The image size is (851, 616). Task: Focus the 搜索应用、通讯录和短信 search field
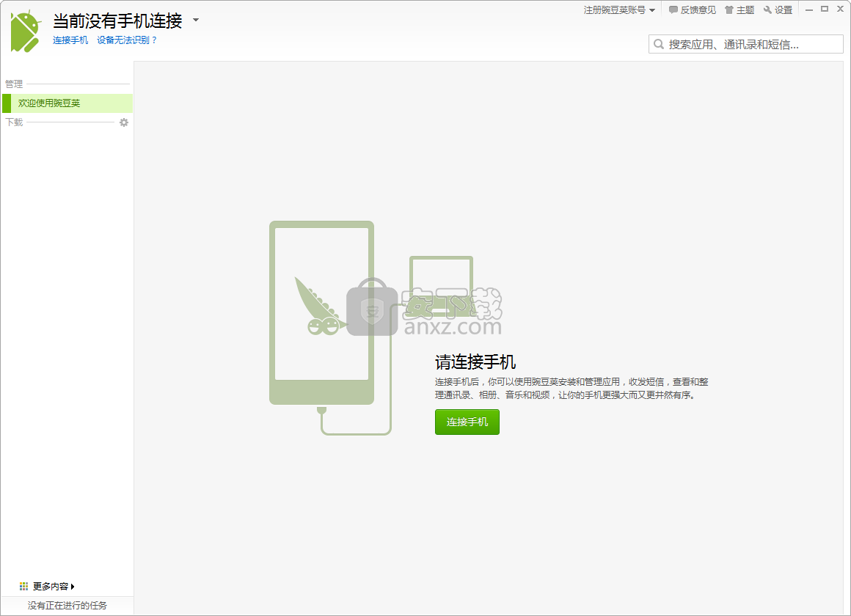click(x=745, y=44)
